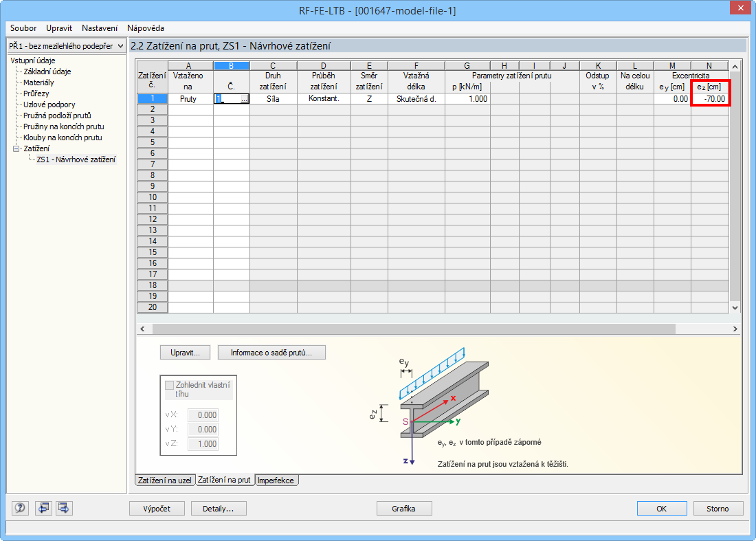
Task: Open the Nápověda menu
Action: [146, 28]
